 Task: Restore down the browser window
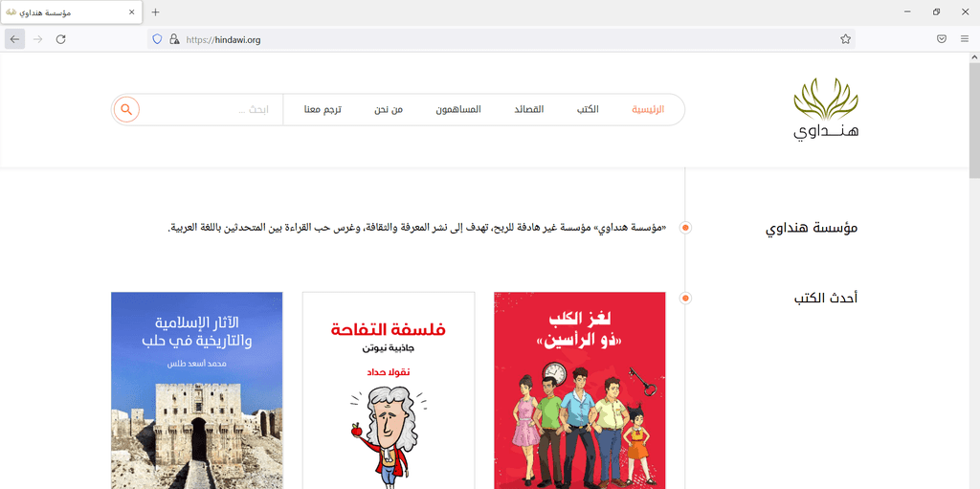(x=936, y=11)
